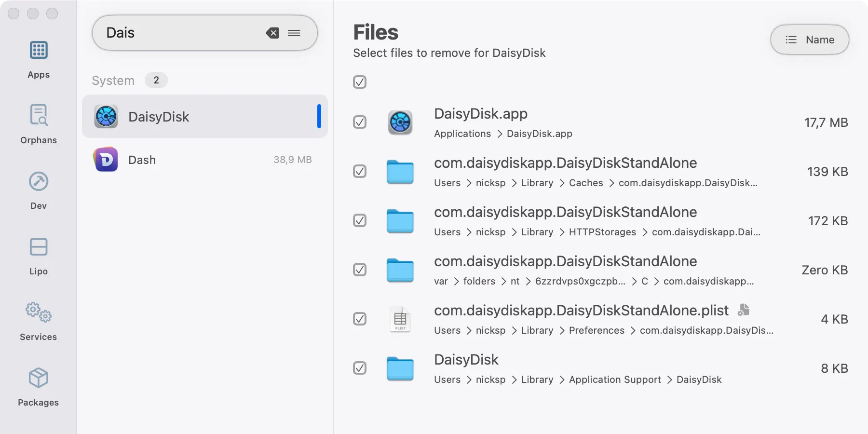Uncheck the 139 KB Caches folder checkbox
The image size is (868, 434).
click(360, 172)
